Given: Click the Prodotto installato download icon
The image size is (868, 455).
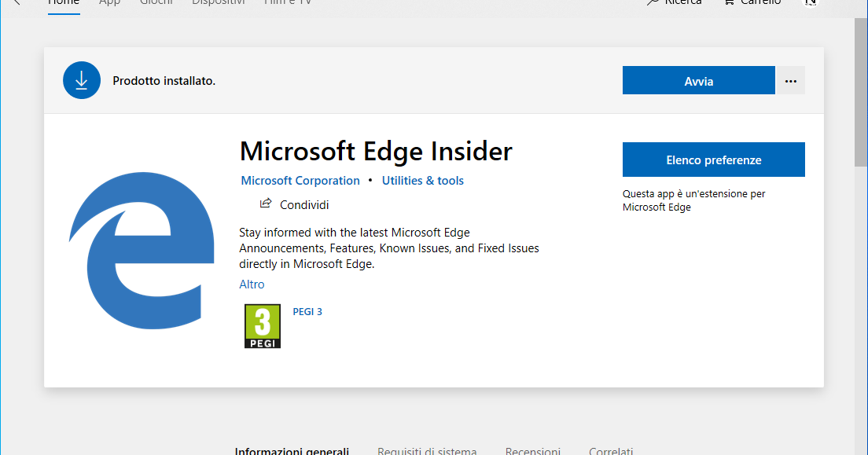Looking at the screenshot, I should 82,79.
